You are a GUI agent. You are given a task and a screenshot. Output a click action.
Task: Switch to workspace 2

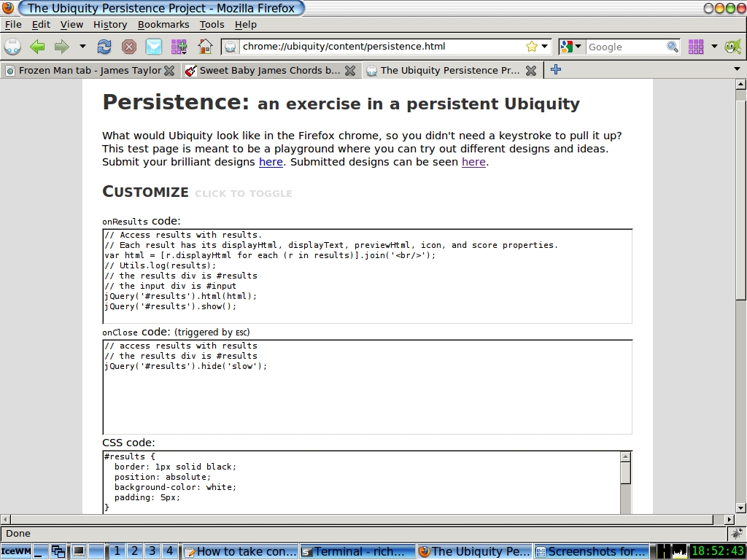[x=134, y=551]
